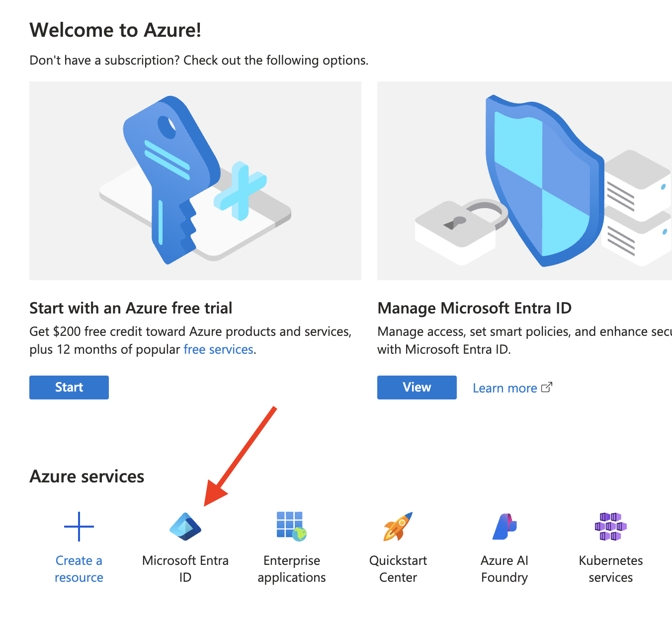Select the Enterprise applications text label

click(292, 569)
